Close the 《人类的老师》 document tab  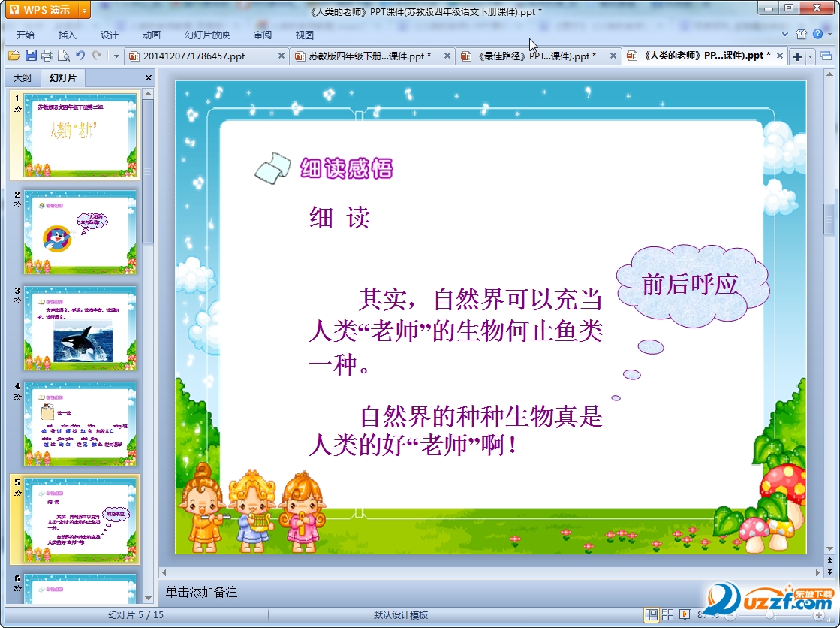coord(779,56)
